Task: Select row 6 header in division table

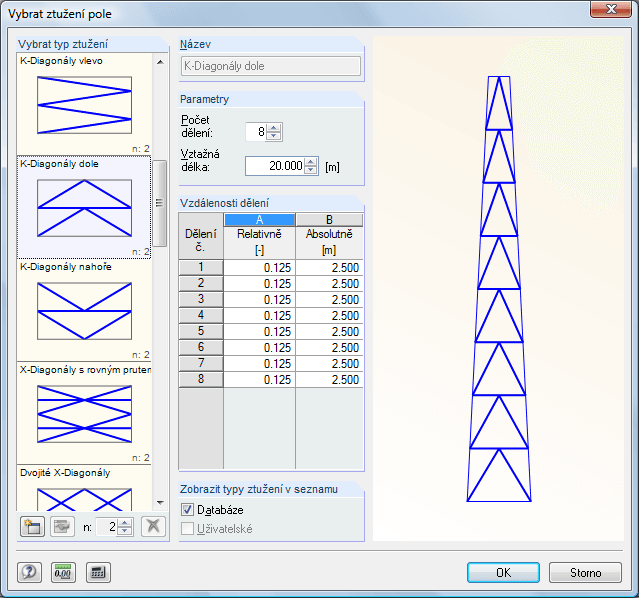Action: pos(201,347)
